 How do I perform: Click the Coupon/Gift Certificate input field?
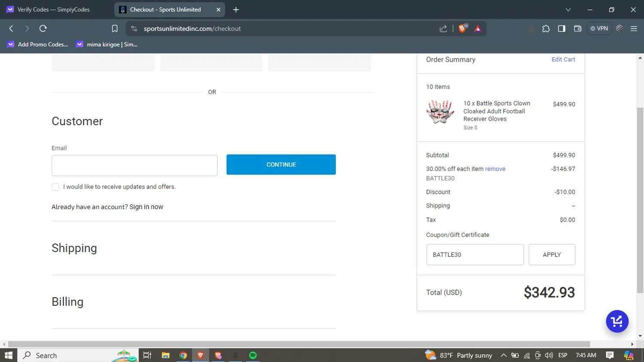[x=475, y=255]
